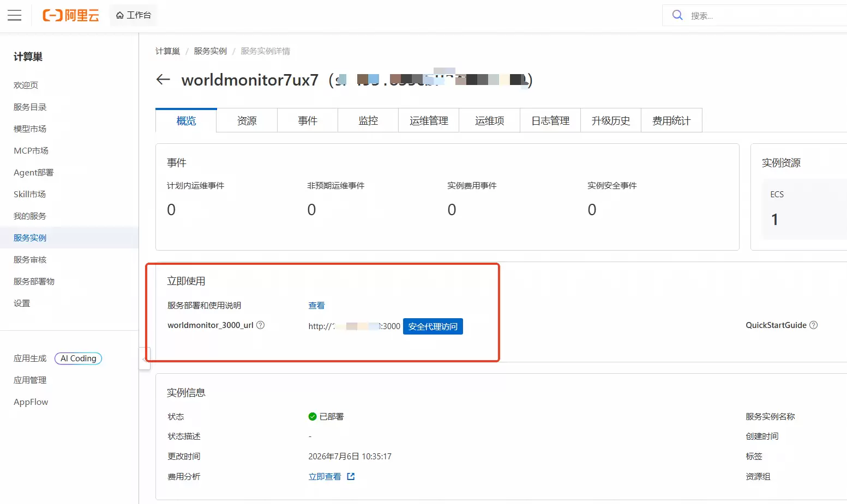This screenshot has width=847, height=504.
Task: Open 服务审核 in the sidebar
Action: click(x=69, y=259)
